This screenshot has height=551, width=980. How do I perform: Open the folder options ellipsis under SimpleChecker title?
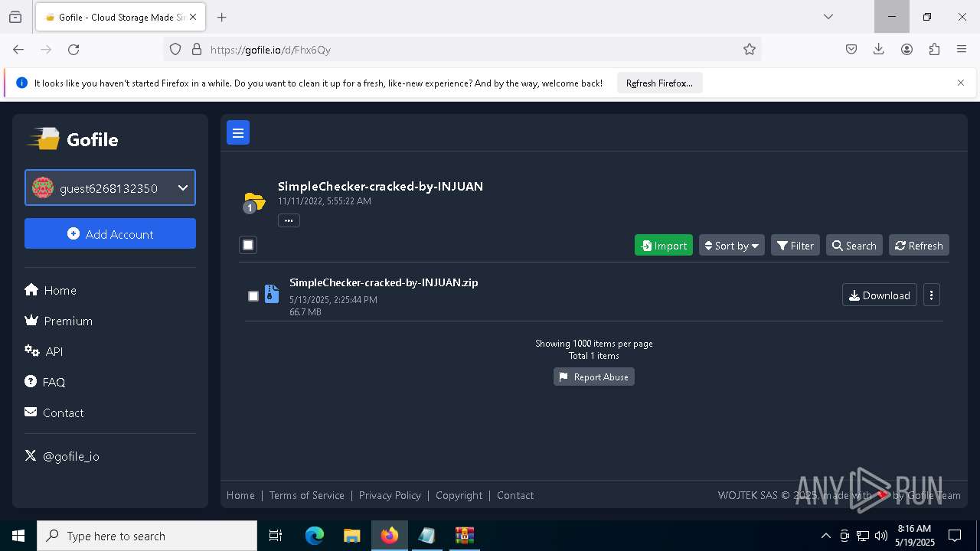click(289, 220)
